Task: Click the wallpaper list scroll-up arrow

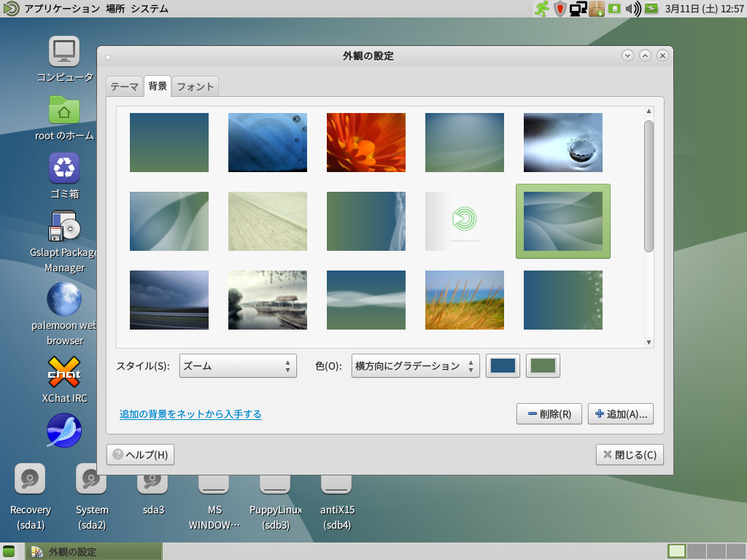Action: (x=649, y=111)
